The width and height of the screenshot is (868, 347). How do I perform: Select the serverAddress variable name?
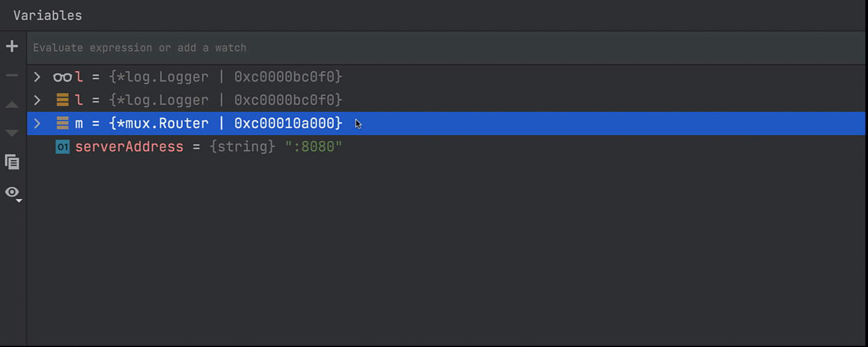(129, 147)
